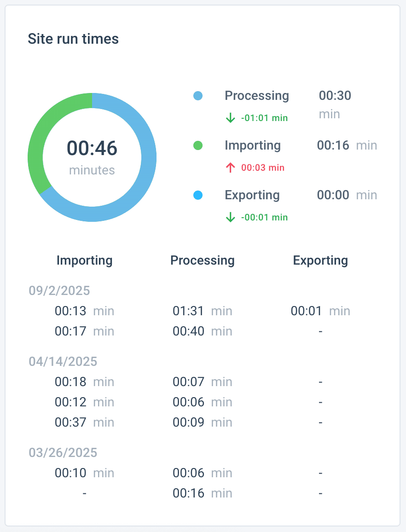Select the 09/2/2025 date group
This screenshot has height=532, width=406.
59,291
